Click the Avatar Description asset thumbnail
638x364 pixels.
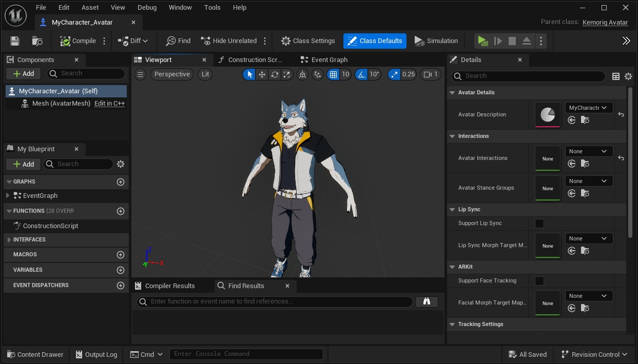click(x=548, y=114)
